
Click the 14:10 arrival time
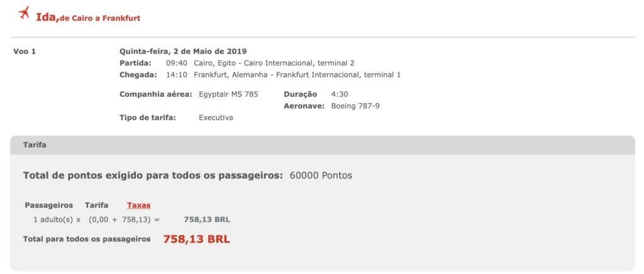176,75
